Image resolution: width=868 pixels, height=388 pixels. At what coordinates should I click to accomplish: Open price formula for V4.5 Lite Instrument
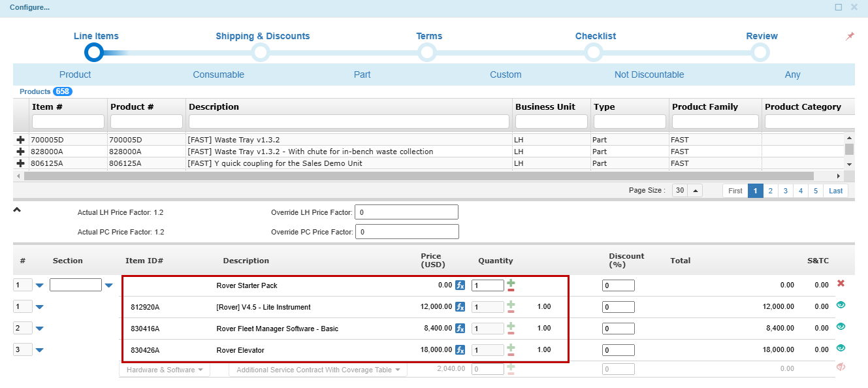pyautogui.click(x=460, y=307)
